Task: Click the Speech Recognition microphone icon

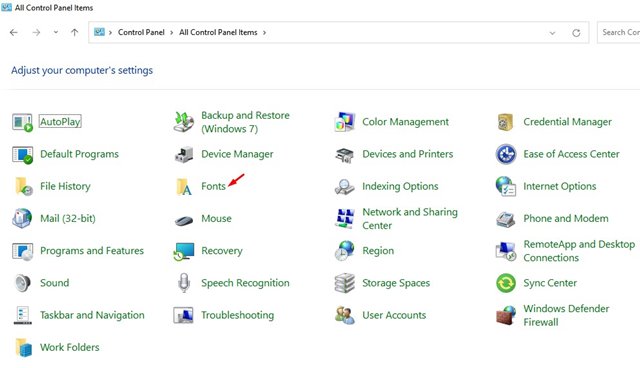Action: (x=184, y=283)
